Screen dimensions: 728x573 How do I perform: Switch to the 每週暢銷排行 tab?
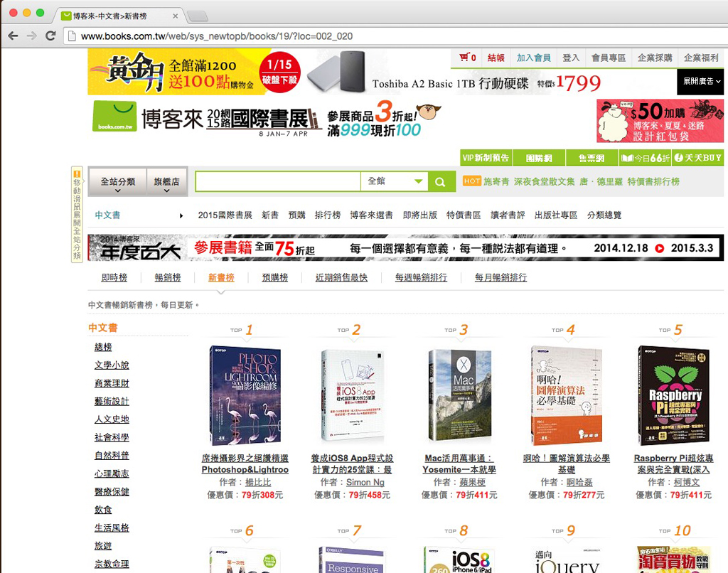(x=421, y=277)
